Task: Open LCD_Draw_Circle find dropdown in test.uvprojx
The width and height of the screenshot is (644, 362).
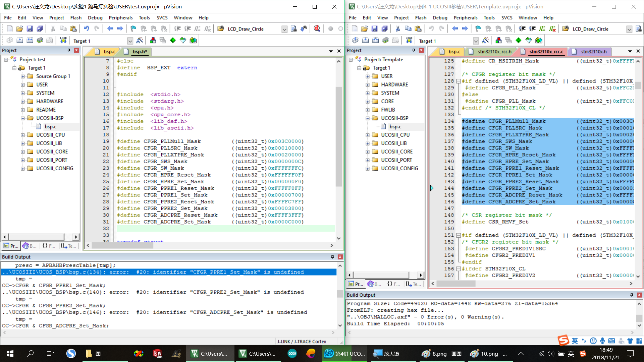Action: click(x=284, y=29)
